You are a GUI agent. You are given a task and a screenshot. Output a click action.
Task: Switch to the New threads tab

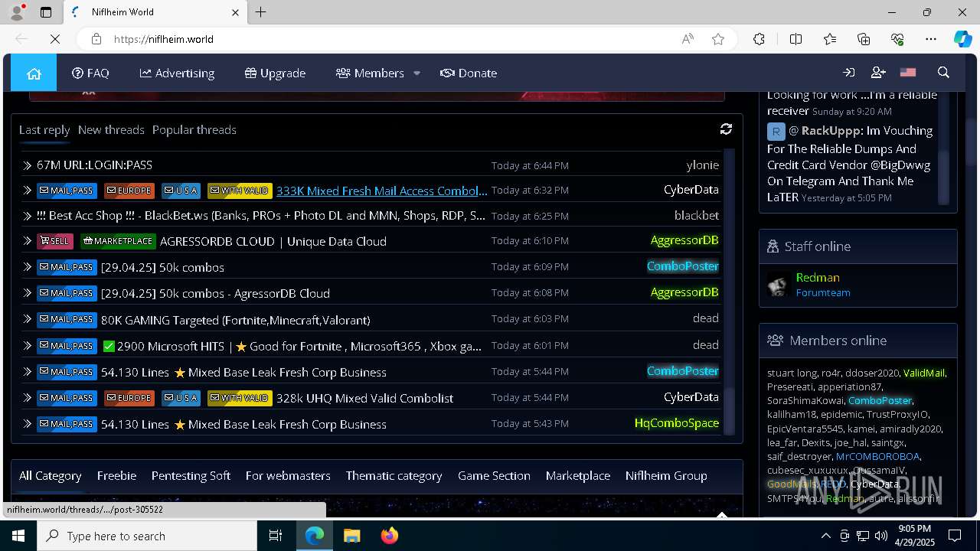click(x=111, y=129)
